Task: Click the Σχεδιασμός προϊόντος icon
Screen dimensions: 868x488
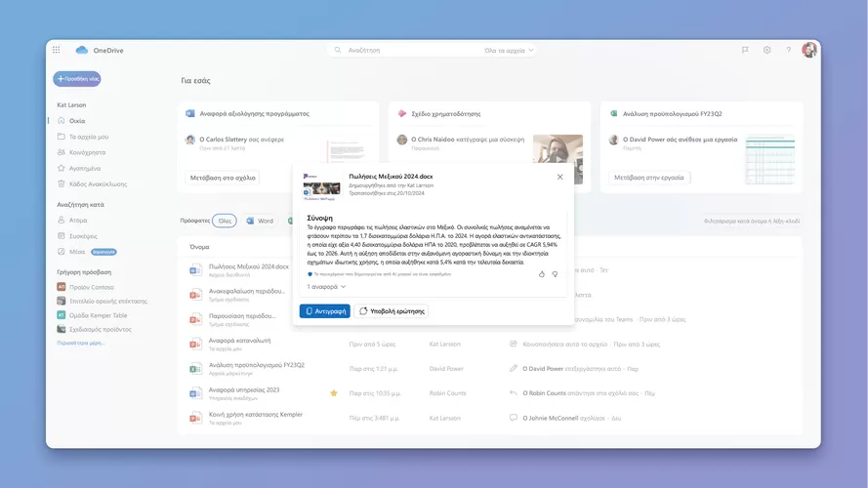Action: tap(61, 329)
